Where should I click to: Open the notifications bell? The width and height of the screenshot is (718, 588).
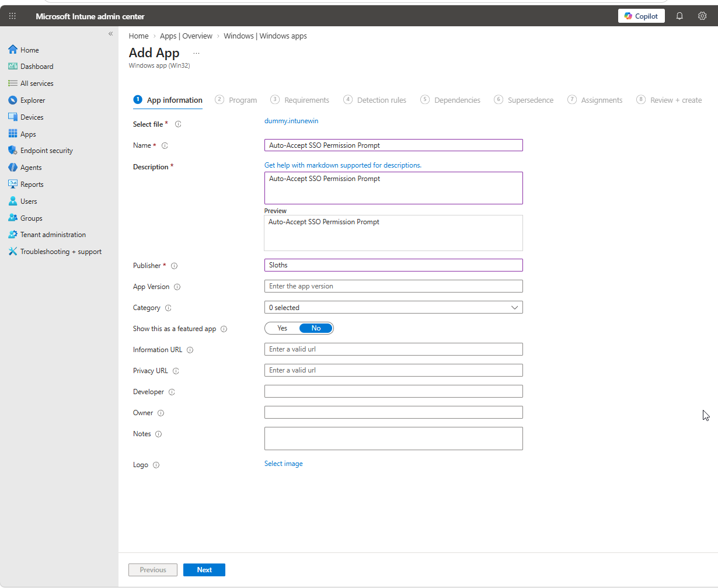(x=679, y=16)
